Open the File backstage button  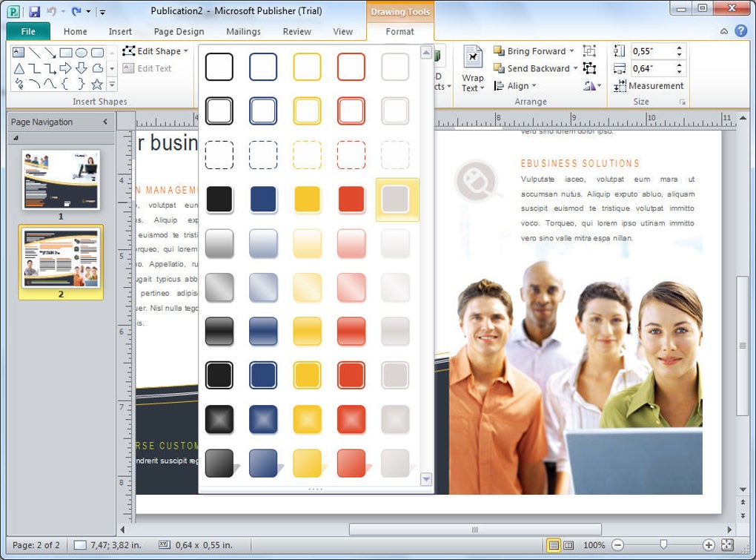28,31
